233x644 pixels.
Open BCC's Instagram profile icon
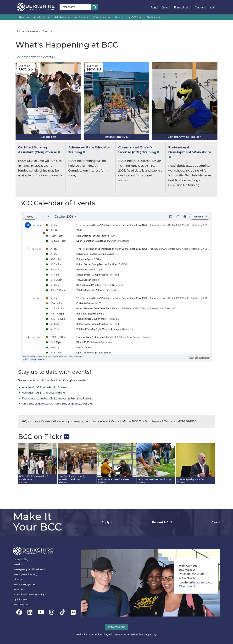(52, 612)
